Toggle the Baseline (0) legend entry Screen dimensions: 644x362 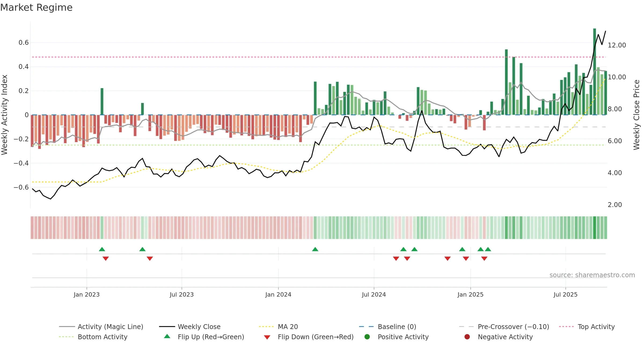pyautogui.click(x=387, y=327)
